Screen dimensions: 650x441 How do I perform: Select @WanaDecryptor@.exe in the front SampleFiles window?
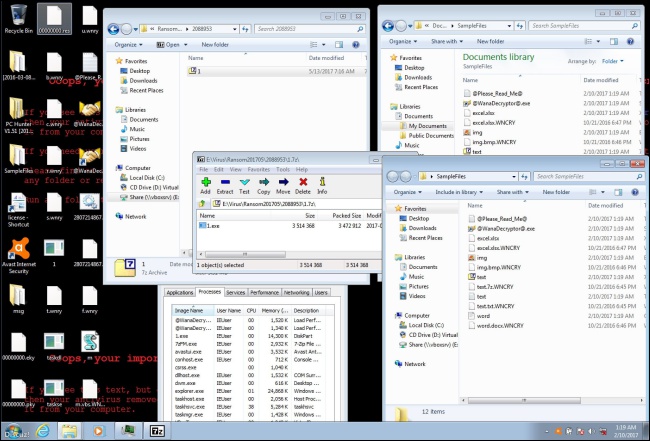tap(506, 228)
